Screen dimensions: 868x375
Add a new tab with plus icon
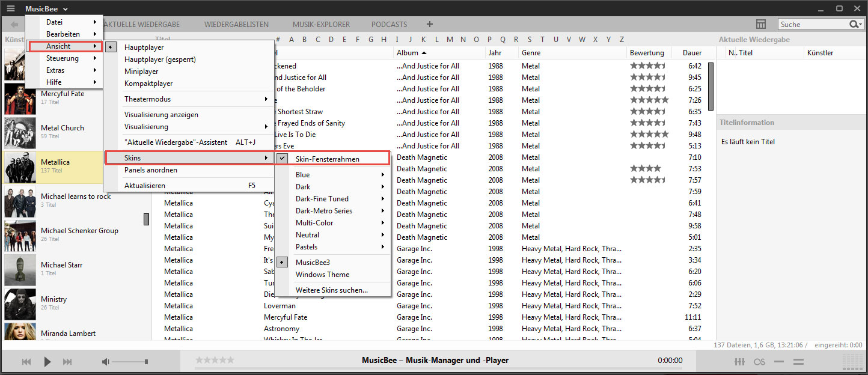[x=430, y=25]
